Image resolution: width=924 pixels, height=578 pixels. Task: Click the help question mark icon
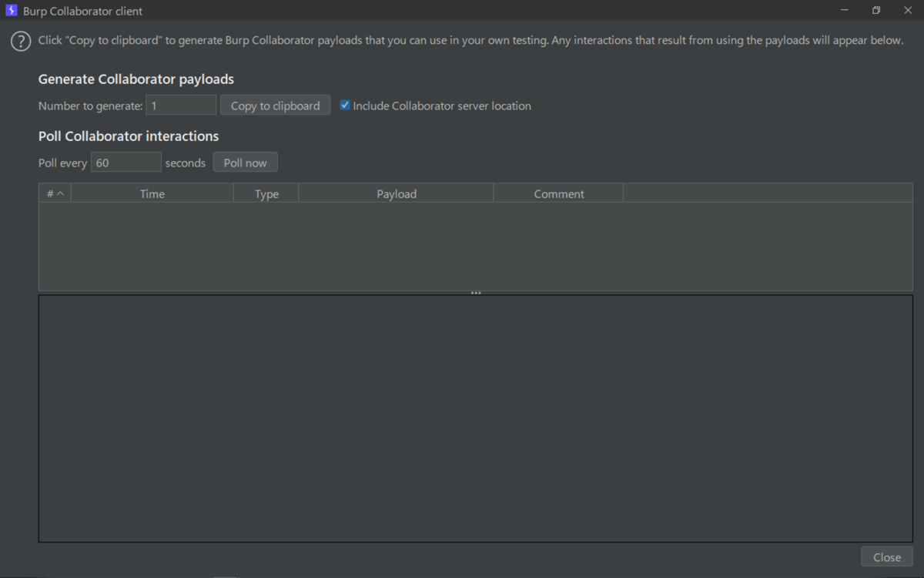tap(21, 42)
